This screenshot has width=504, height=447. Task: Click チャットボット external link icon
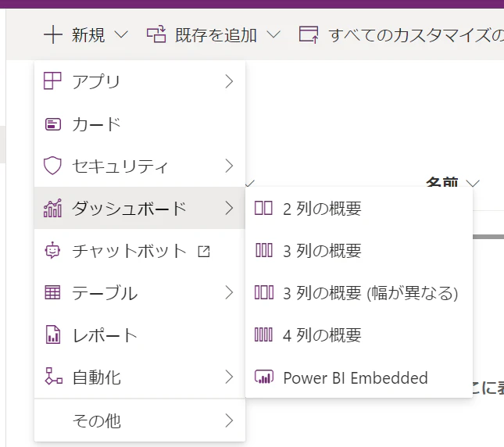[204, 252]
